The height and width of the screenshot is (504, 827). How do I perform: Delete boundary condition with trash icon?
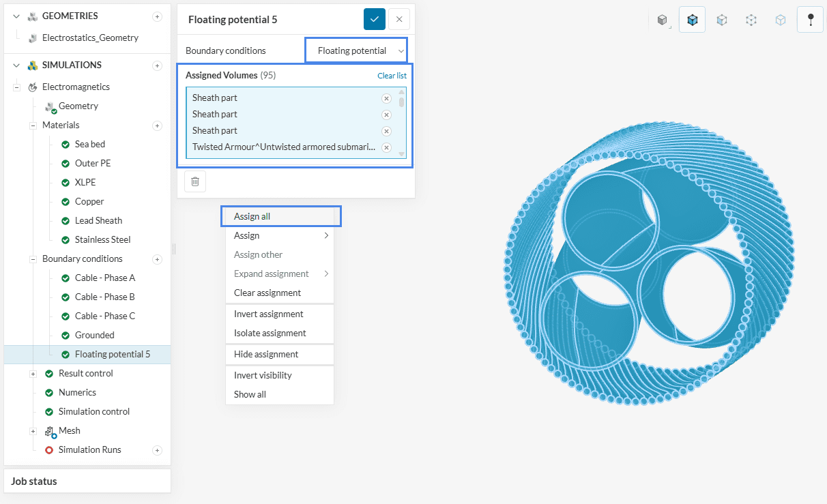[195, 181]
